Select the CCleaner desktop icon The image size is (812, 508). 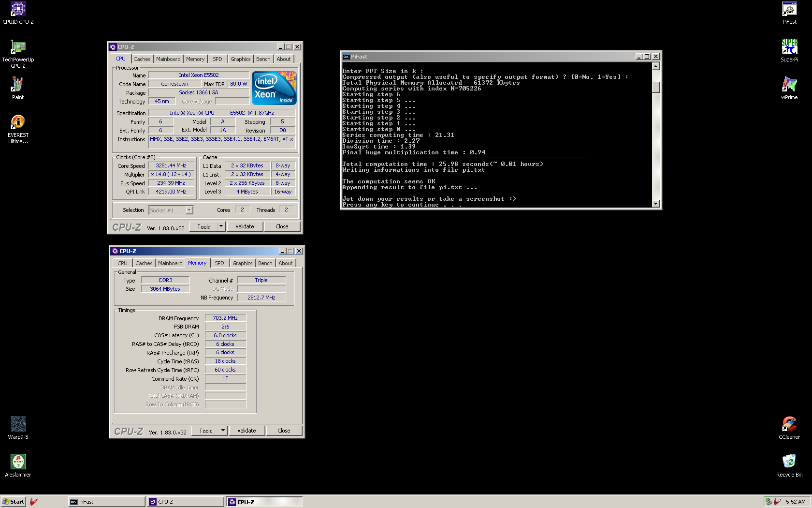[789, 428]
